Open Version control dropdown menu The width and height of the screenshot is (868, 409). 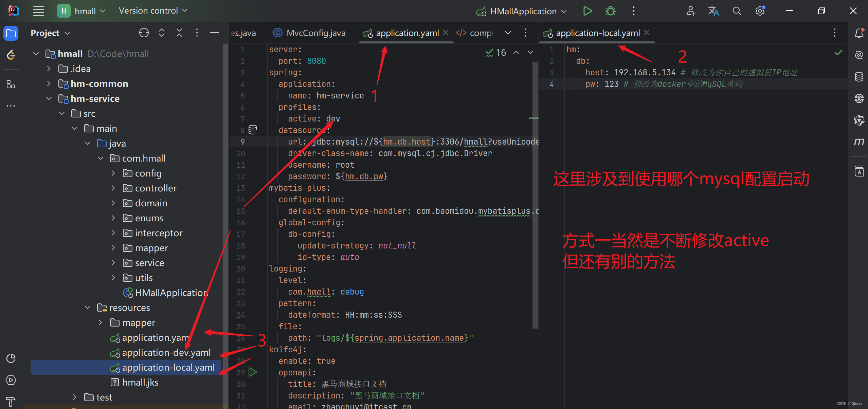click(153, 11)
